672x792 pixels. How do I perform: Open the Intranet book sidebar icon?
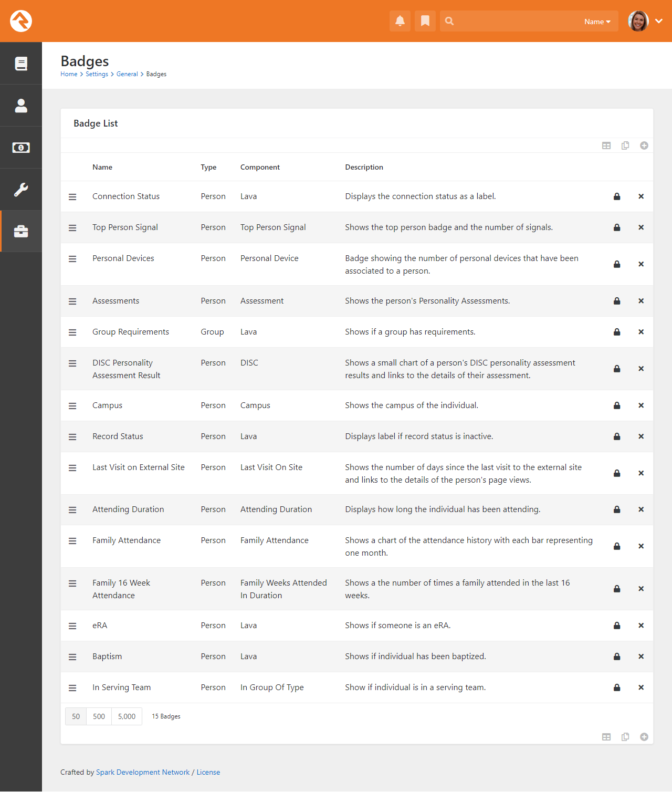tap(21, 64)
